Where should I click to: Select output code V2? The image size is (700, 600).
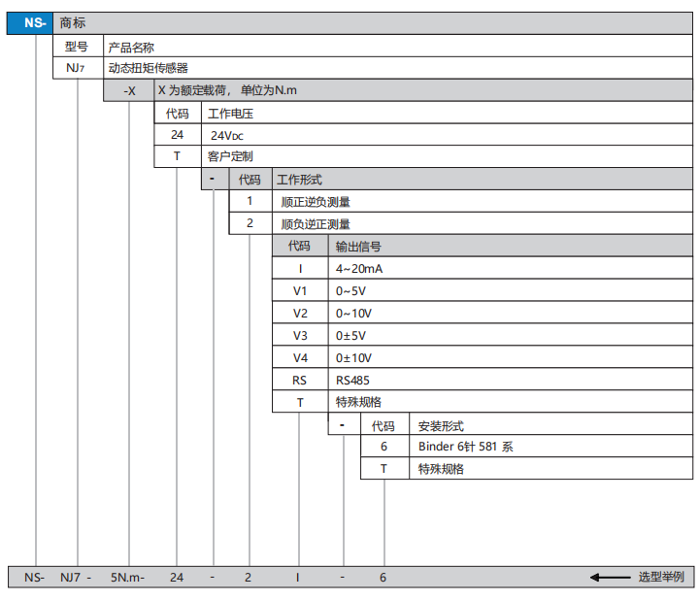(300, 314)
